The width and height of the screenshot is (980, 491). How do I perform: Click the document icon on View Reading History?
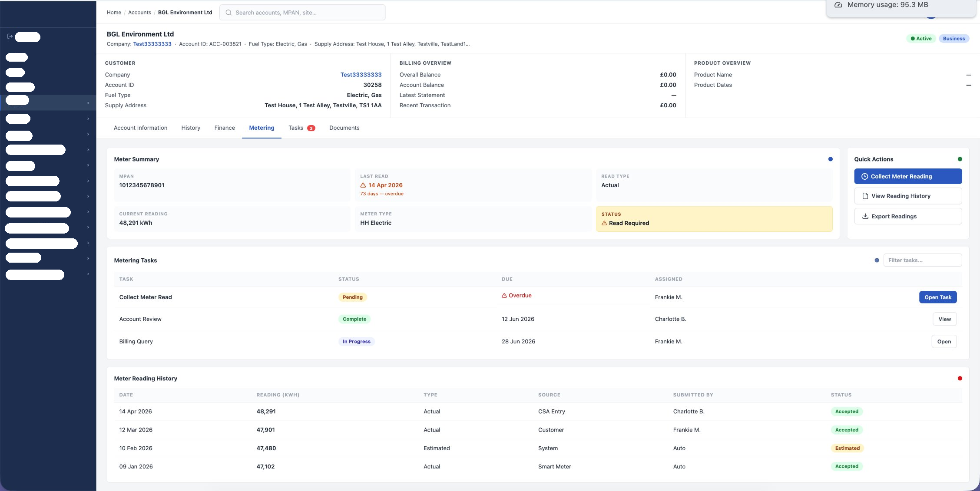pyautogui.click(x=865, y=196)
